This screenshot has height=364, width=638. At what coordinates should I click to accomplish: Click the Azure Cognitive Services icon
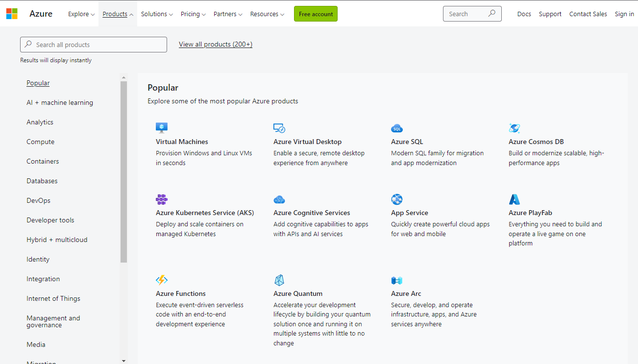279,199
